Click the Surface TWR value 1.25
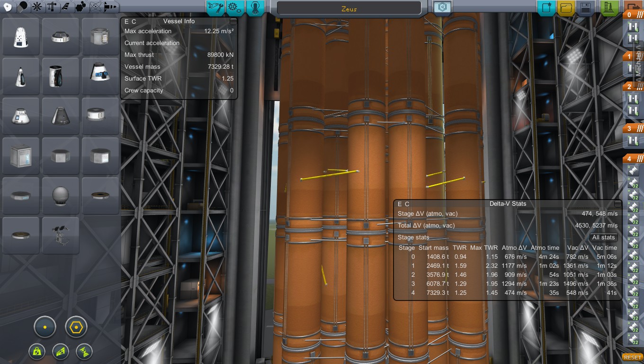Screen dimensions: 644x364 (227, 79)
